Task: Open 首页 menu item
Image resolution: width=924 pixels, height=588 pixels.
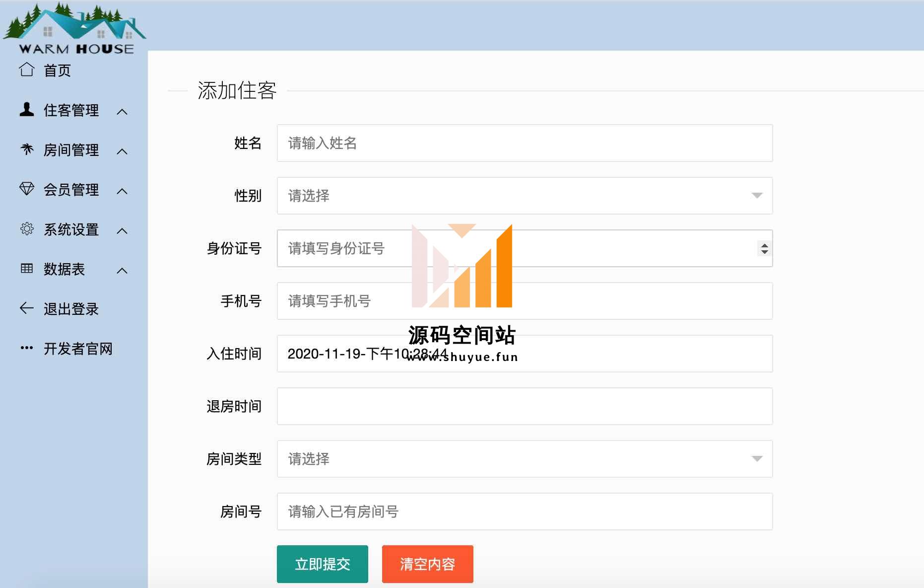Action: 58,70
